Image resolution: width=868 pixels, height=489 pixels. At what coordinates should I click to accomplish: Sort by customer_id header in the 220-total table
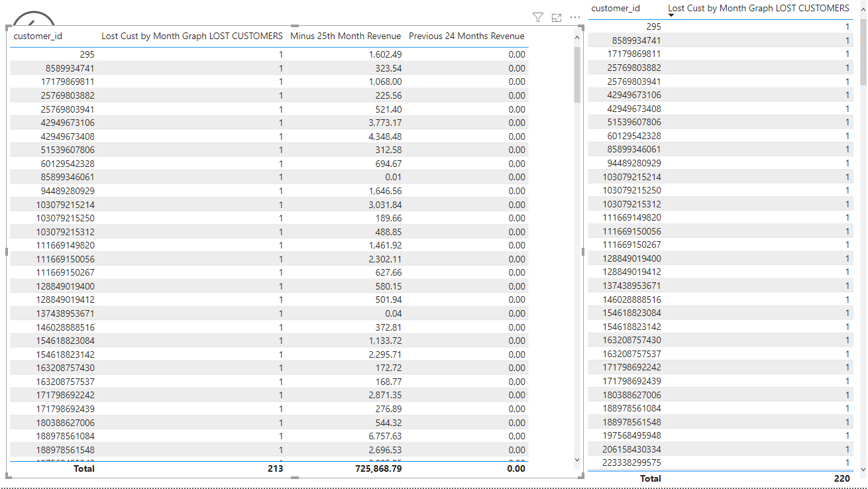click(616, 8)
